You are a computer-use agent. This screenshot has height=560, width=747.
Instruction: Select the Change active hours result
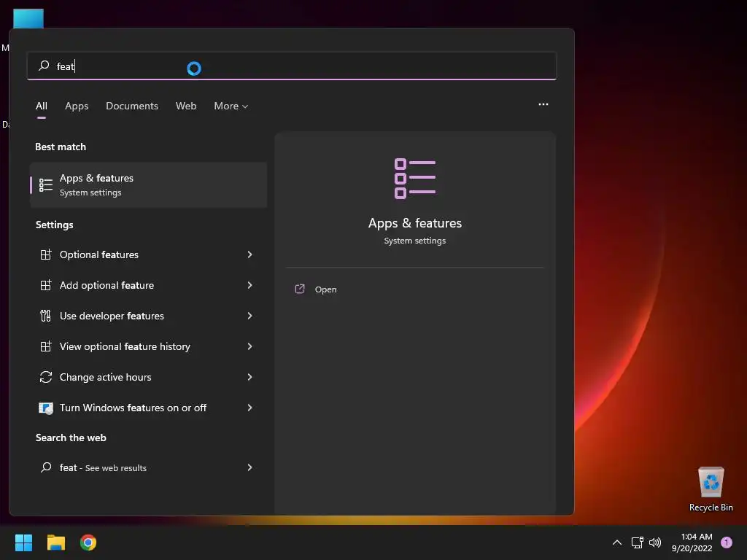pyautogui.click(x=149, y=377)
